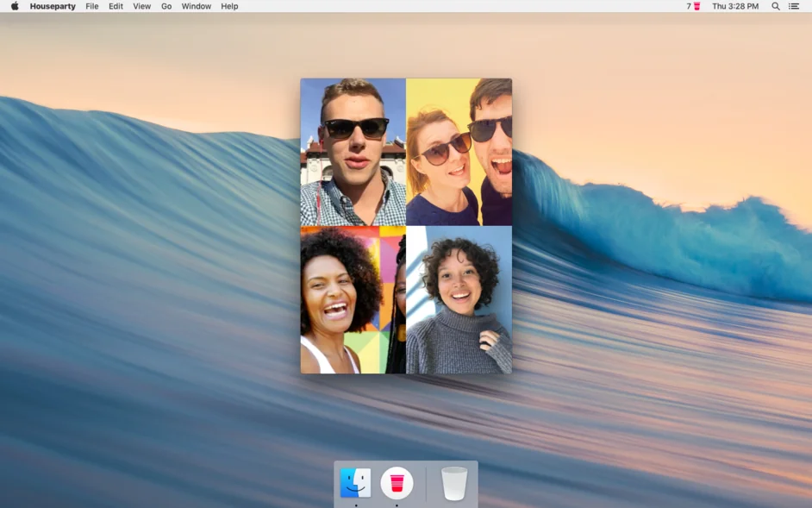The image size is (812, 508).
Task: Open the Window menu
Action: click(196, 6)
